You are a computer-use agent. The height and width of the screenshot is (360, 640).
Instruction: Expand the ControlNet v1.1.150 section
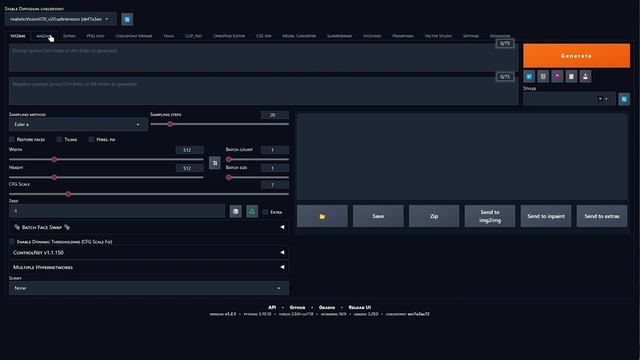coord(149,253)
